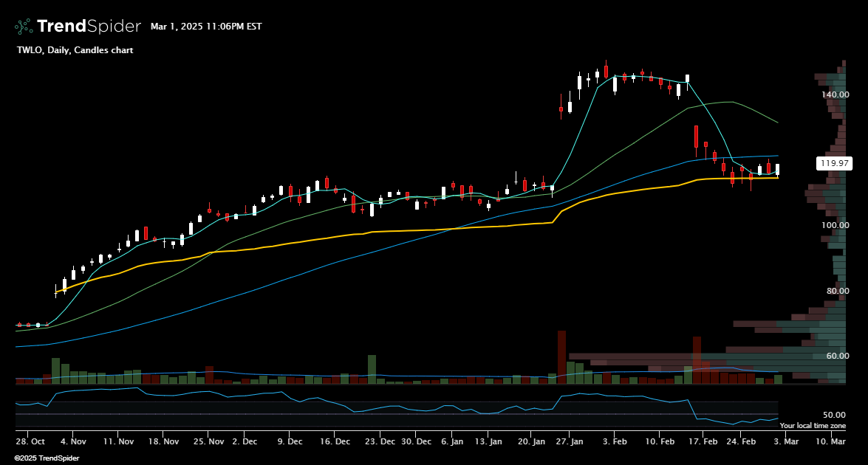Click the '18. Nov' date label
Screen dimensions: 868x465
[x=163, y=441]
